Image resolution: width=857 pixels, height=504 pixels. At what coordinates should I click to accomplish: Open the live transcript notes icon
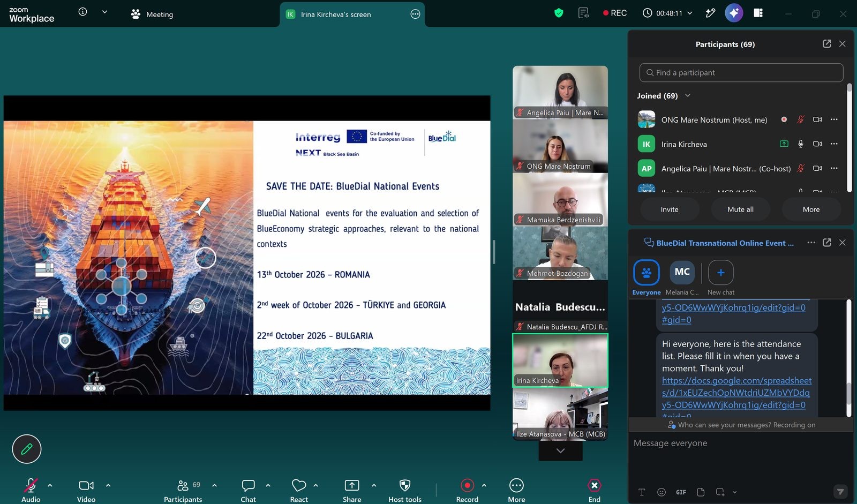tap(583, 13)
